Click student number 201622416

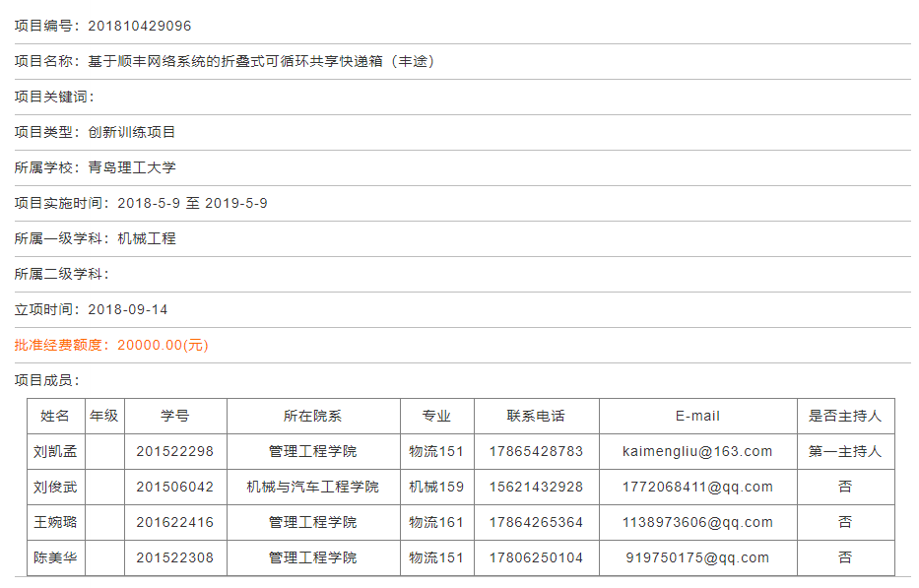(x=174, y=522)
